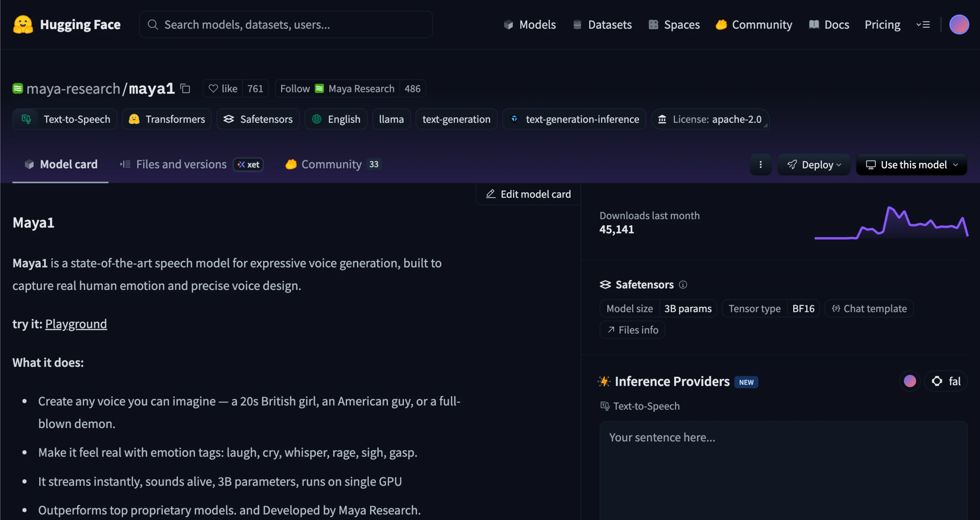Open the Chat template viewer
This screenshot has width=980, height=520.
pos(869,308)
